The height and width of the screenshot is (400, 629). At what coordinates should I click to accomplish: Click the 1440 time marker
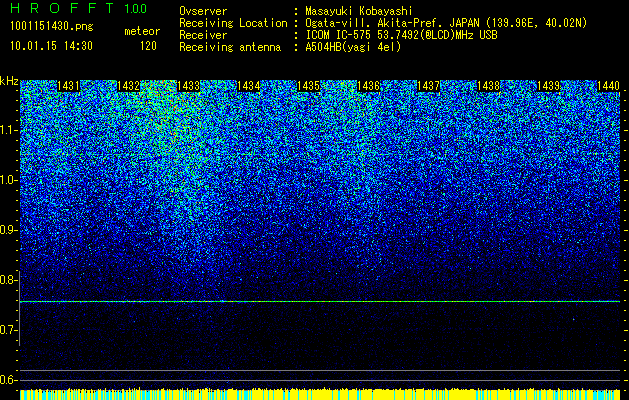[x=609, y=86]
